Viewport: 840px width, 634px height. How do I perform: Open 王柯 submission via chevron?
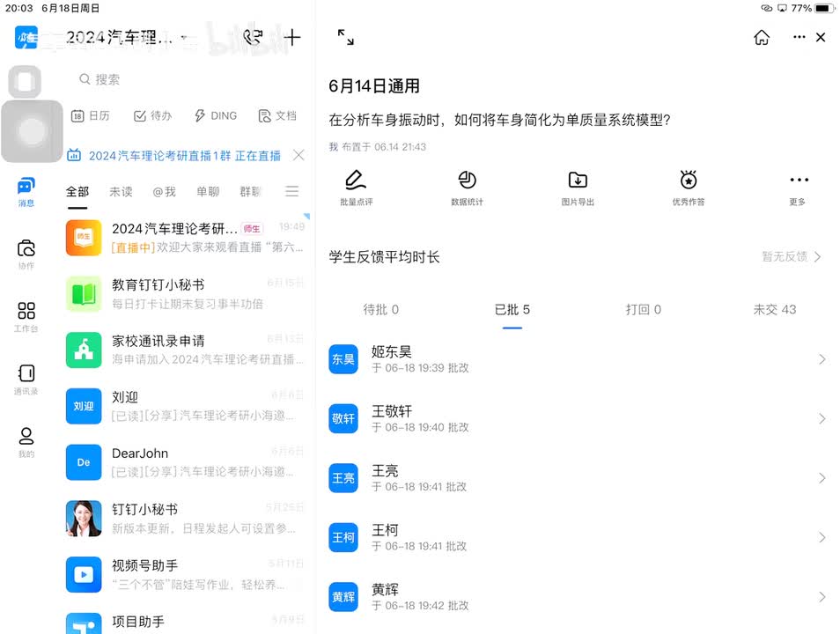click(822, 537)
